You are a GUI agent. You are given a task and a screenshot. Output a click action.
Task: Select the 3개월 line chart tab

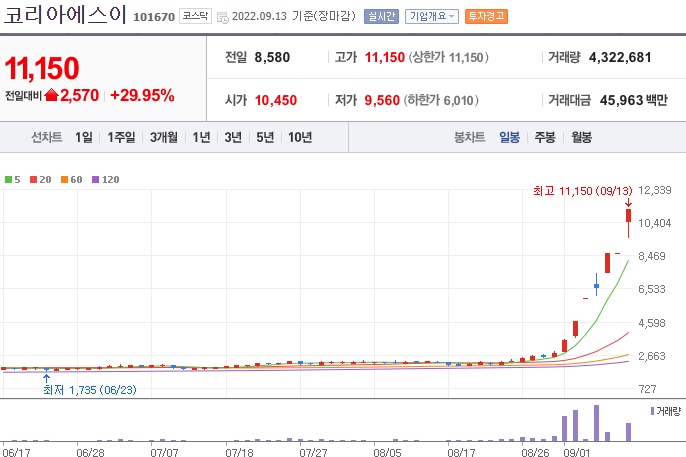pyautogui.click(x=164, y=137)
